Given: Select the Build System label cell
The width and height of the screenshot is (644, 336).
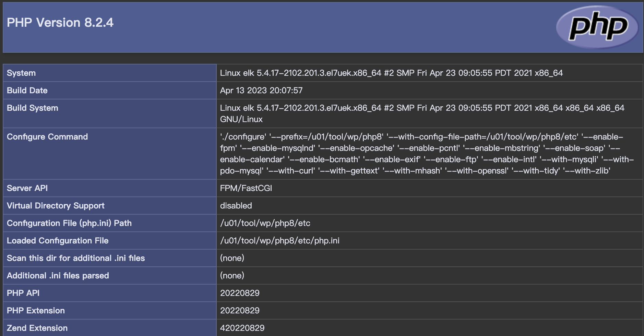Looking at the screenshot, I should click(x=33, y=108).
